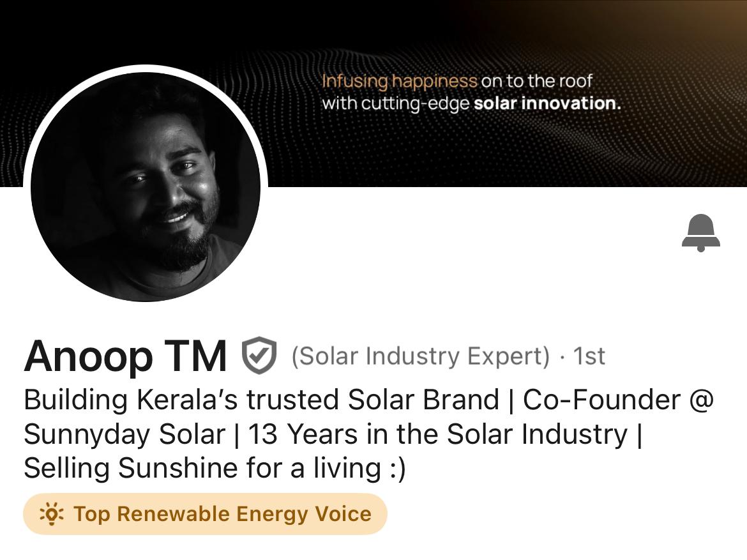
Task: Click the smiley at the headline's end
Action: click(x=396, y=468)
